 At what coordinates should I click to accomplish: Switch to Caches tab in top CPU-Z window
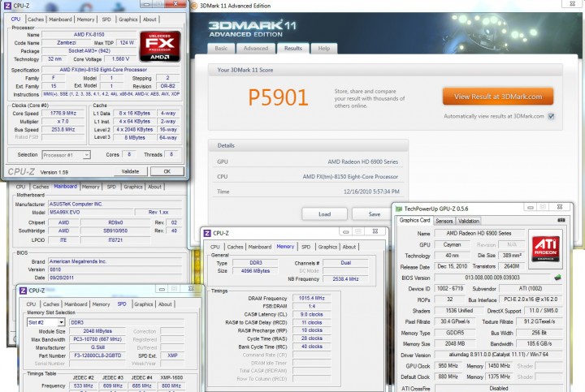[x=36, y=19]
